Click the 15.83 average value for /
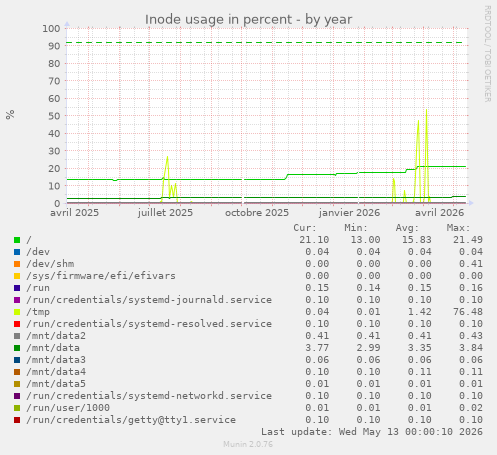The height and width of the screenshot is (455, 497). (x=417, y=240)
